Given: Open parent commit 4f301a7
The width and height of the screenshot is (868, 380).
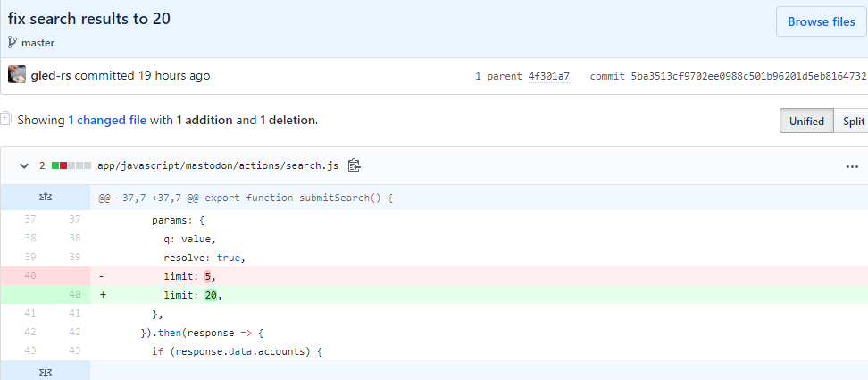Looking at the screenshot, I should pyautogui.click(x=548, y=76).
